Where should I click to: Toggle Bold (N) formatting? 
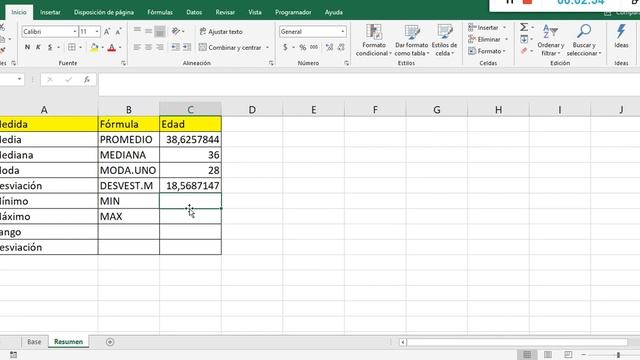[x=27, y=47]
